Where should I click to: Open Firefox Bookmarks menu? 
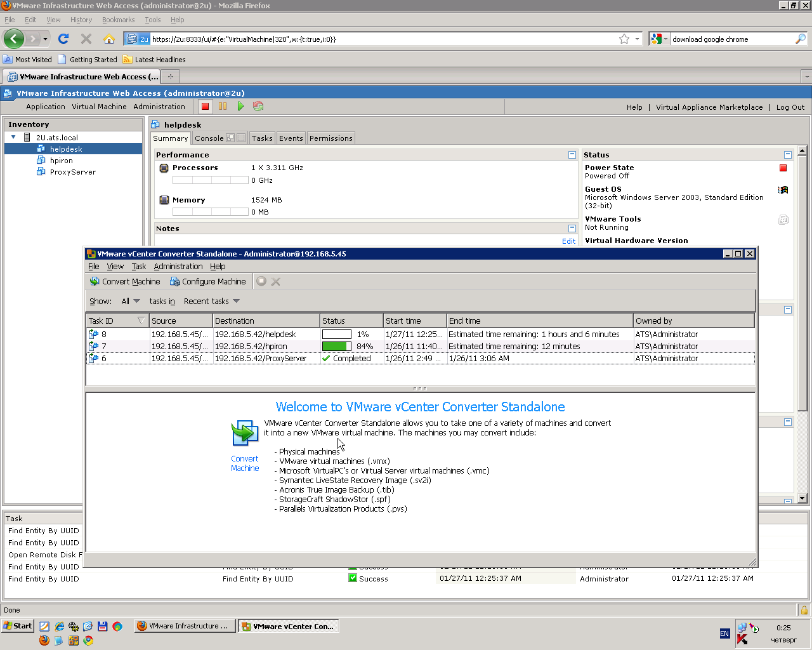tap(119, 20)
